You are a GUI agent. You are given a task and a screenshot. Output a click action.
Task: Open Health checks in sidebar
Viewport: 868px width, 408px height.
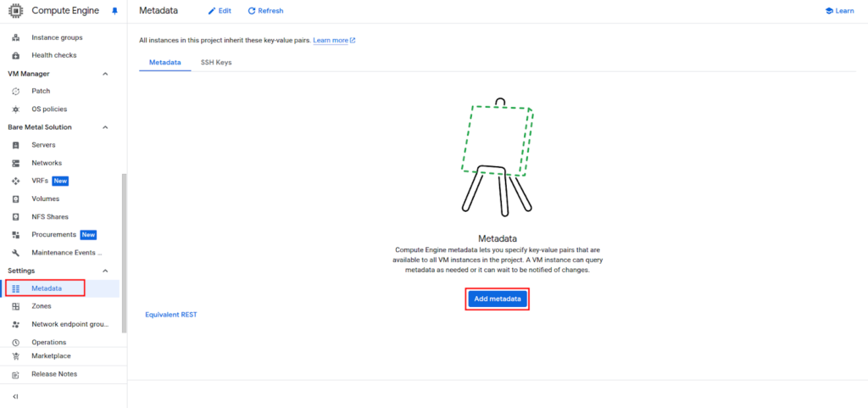(54, 55)
